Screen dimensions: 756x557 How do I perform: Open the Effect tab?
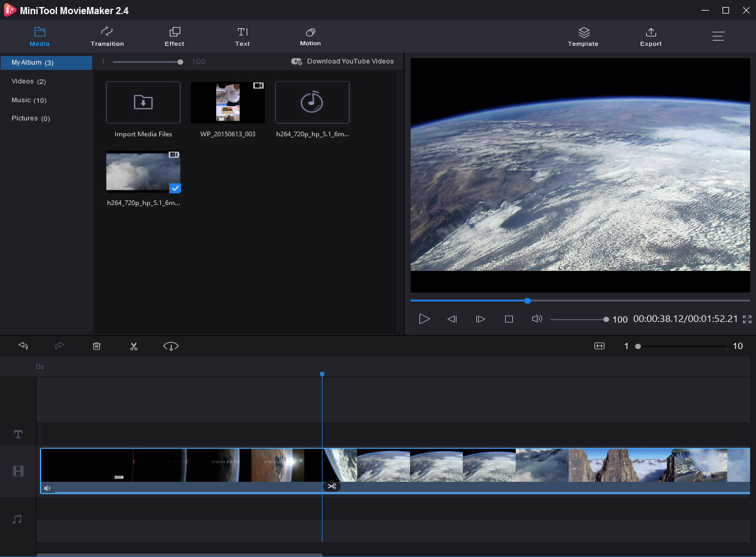coord(174,36)
